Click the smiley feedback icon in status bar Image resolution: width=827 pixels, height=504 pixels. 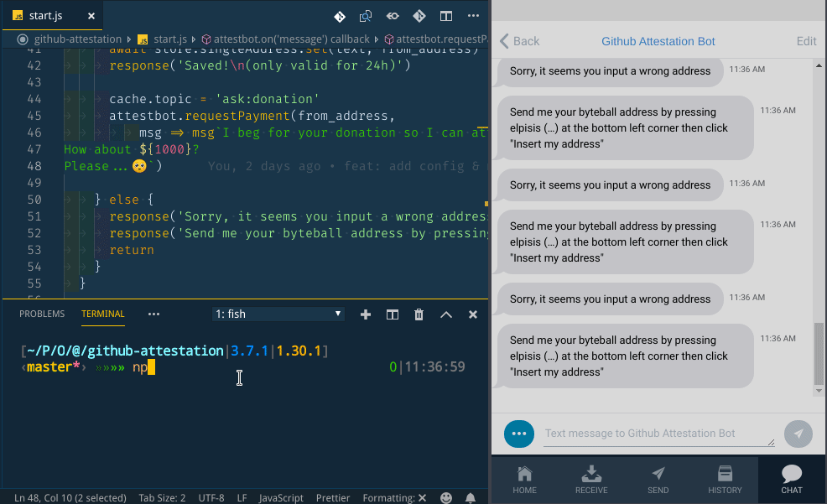(446, 497)
